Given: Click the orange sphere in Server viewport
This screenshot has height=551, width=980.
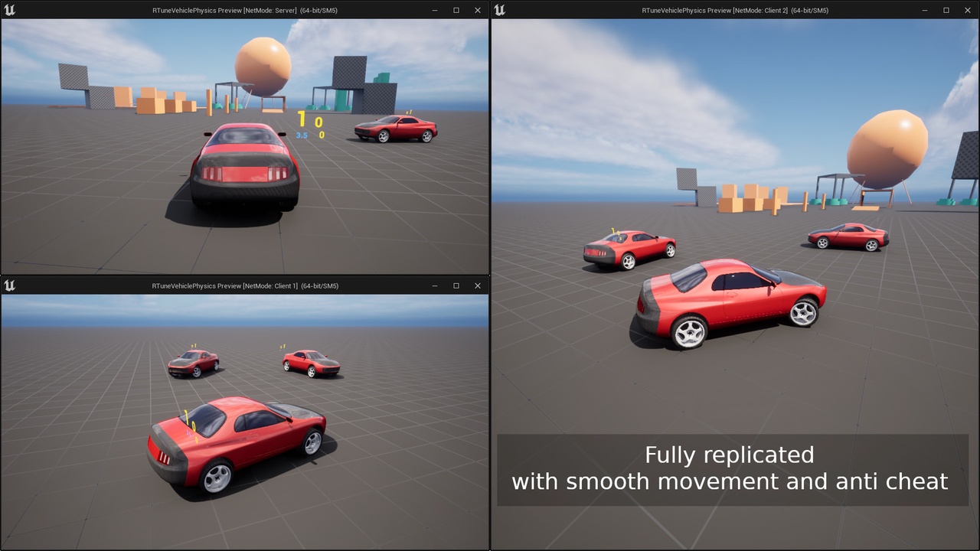Looking at the screenshot, I should [263, 67].
